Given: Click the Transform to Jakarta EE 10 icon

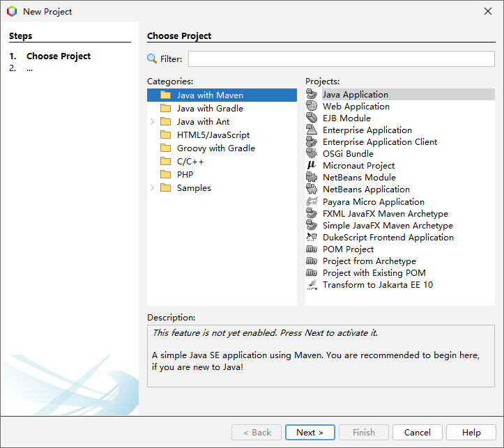Looking at the screenshot, I should (x=312, y=285).
